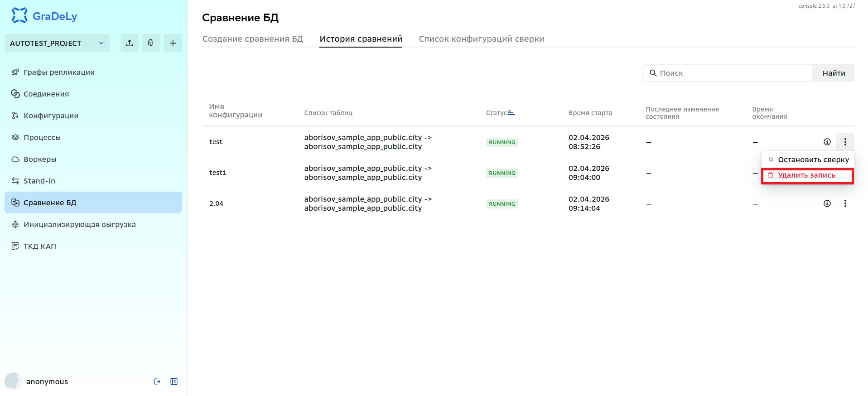
Task: Switch to Создание сравнения БД tab
Action: pyautogui.click(x=253, y=39)
